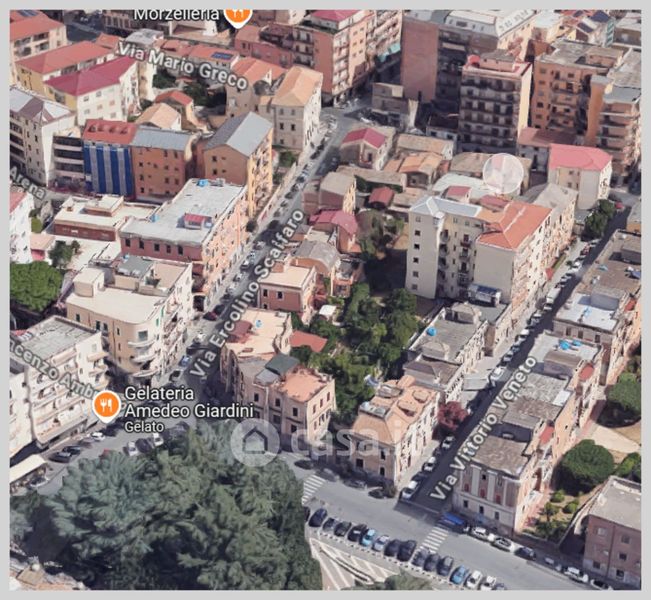Image resolution: width=651 pixels, height=600 pixels.
Task: Click the casa watermark text
Action: coord(320,441)
